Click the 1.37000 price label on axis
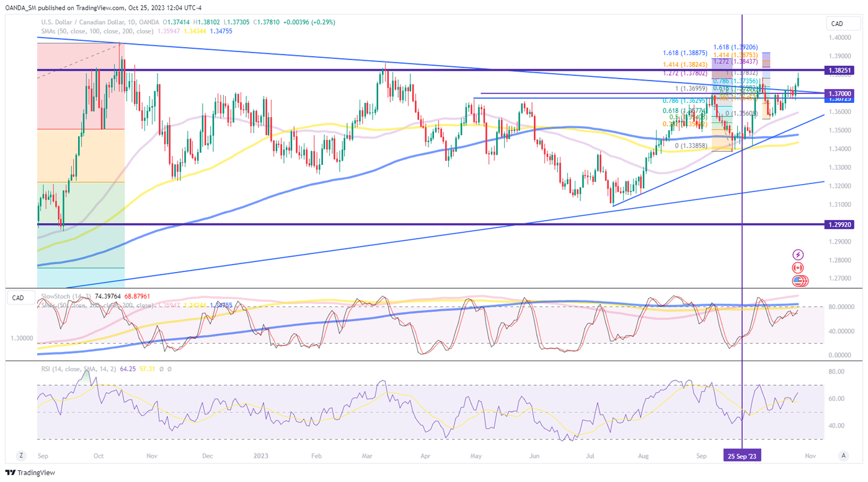Image resolution: width=868 pixels, height=482 pixels. coord(843,93)
